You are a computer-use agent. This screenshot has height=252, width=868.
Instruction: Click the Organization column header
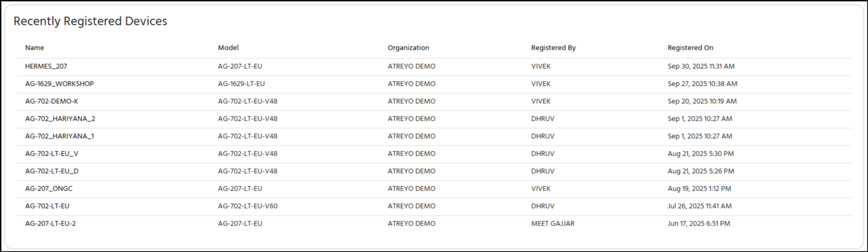pyautogui.click(x=408, y=48)
